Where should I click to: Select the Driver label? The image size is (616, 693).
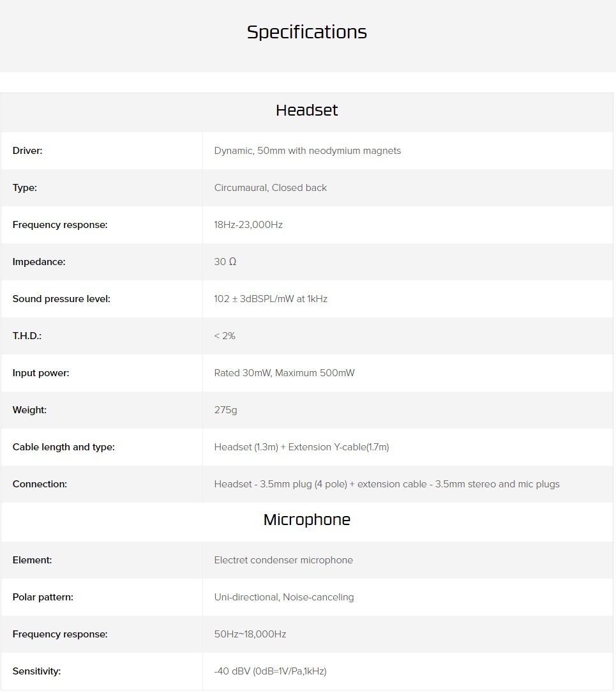click(27, 151)
